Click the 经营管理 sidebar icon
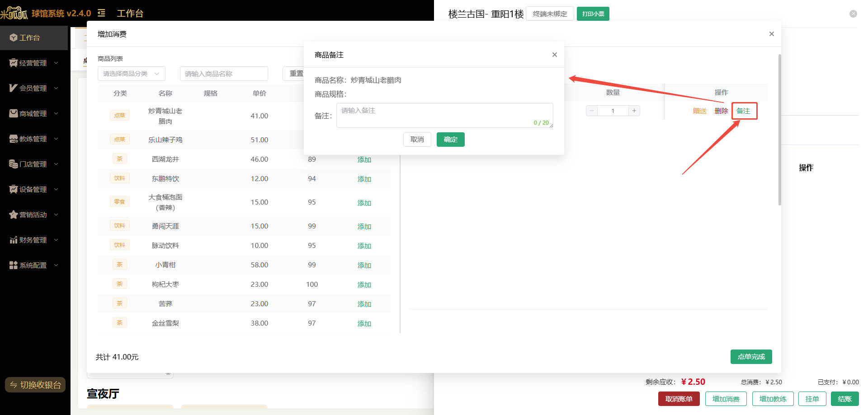This screenshot has width=868, height=415. pos(13,63)
